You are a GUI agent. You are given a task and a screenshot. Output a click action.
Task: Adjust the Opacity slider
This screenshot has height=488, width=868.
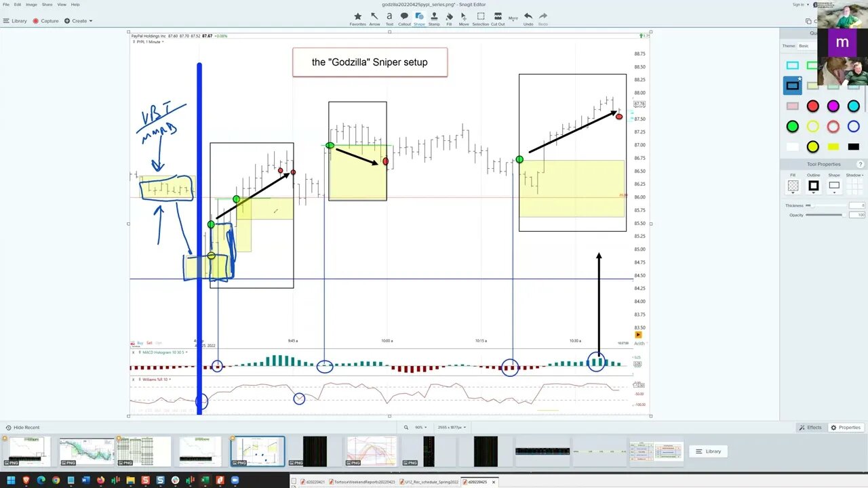[826, 215]
